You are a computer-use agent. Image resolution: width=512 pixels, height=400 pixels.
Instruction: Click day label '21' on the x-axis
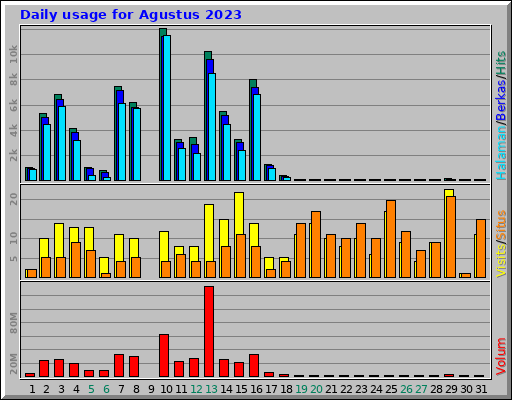[x=331, y=389]
